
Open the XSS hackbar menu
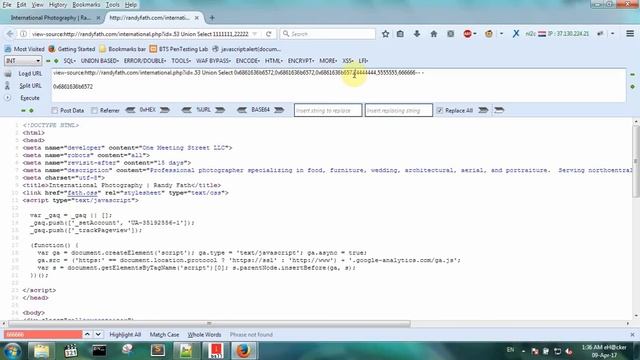348,61
